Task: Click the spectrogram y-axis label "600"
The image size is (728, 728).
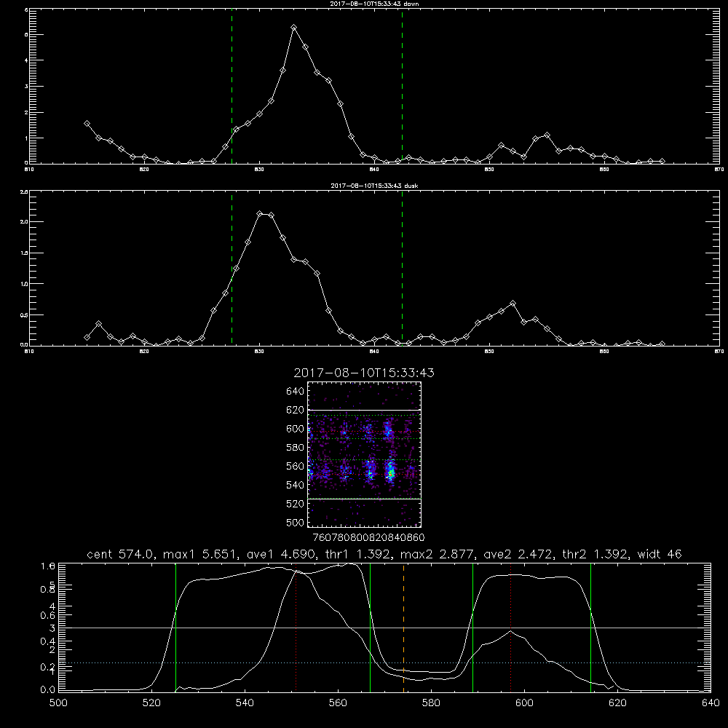Action: 295,429
